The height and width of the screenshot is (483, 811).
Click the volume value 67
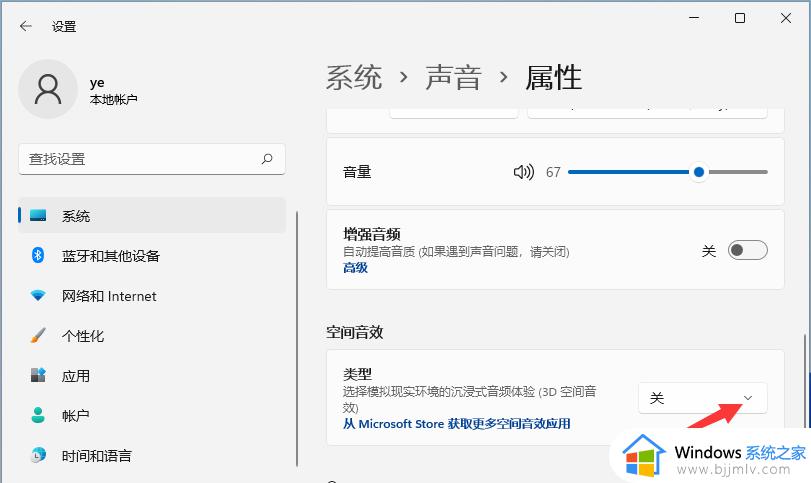tap(553, 172)
